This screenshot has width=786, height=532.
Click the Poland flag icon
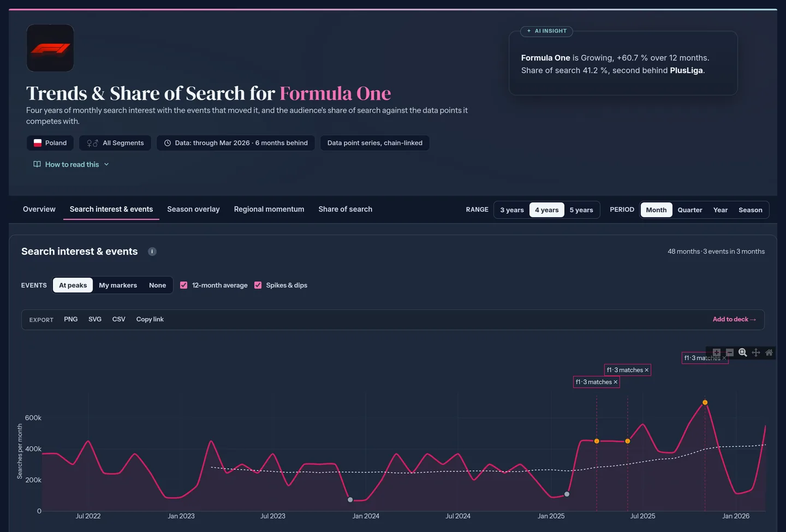(x=38, y=143)
